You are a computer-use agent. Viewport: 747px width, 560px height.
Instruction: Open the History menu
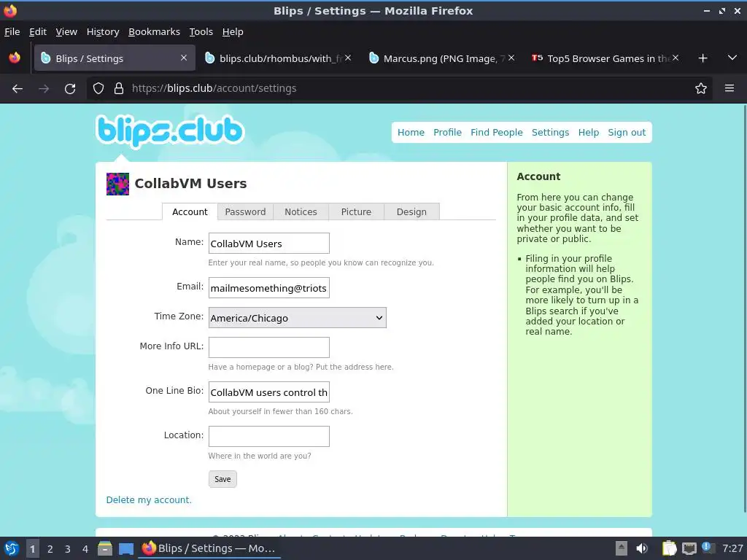pyautogui.click(x=103, y=32)
